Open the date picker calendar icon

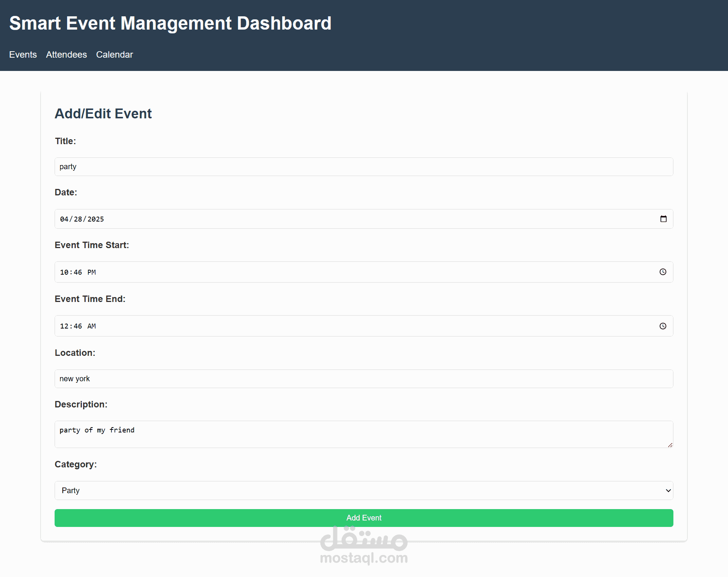pos(663,219)
